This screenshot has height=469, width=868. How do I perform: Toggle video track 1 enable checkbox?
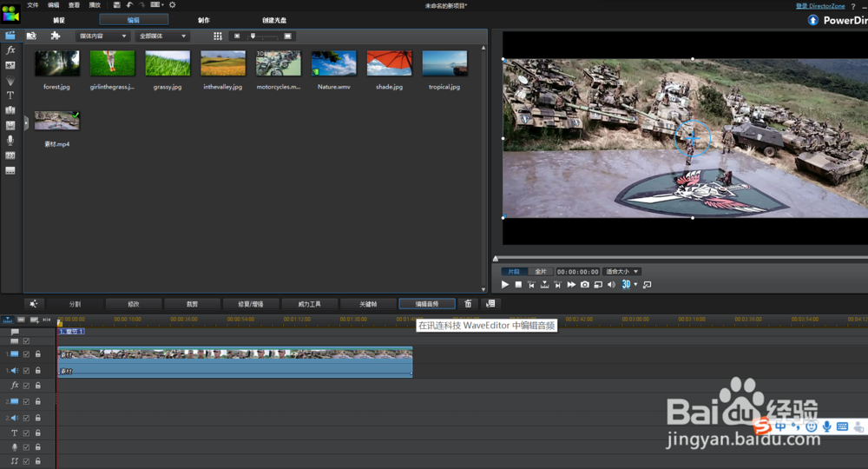26,354
